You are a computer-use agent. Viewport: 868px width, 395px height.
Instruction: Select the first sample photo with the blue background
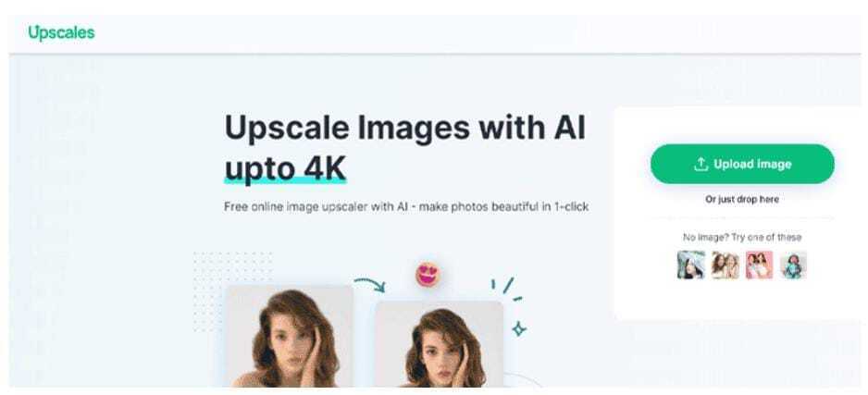(691, 265)
